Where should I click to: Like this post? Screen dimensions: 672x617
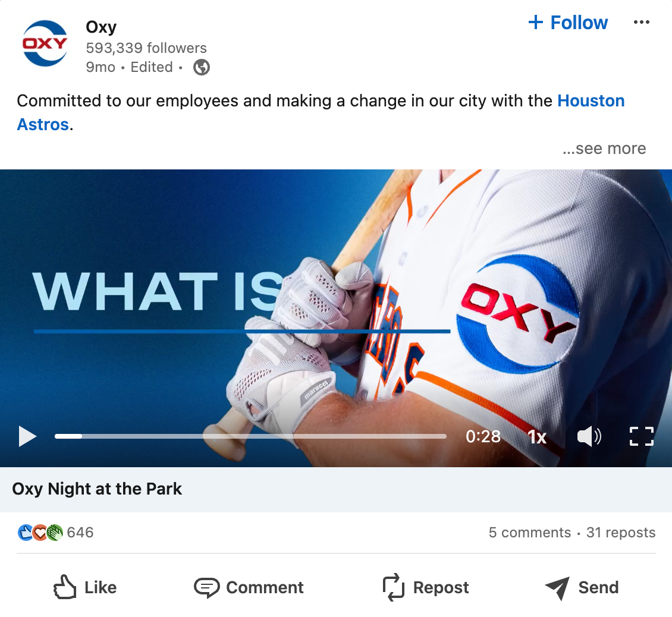tap(85, 587)
